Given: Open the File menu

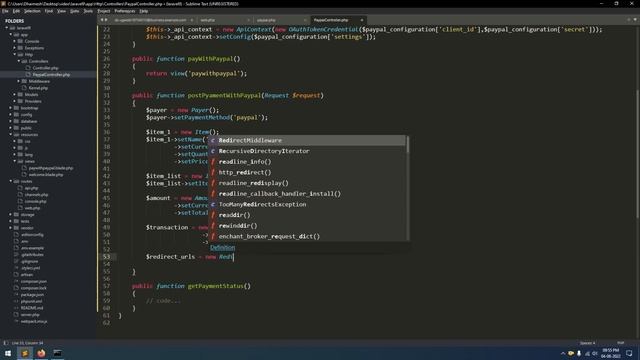Looking at the screenshot, I should coord(5,11).
